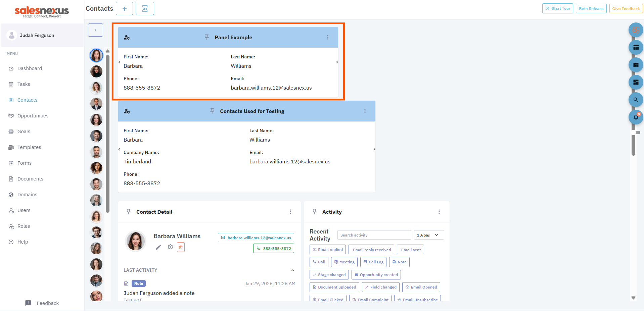
Task: Collapse the Last Activity section
Action: (293, 270)
